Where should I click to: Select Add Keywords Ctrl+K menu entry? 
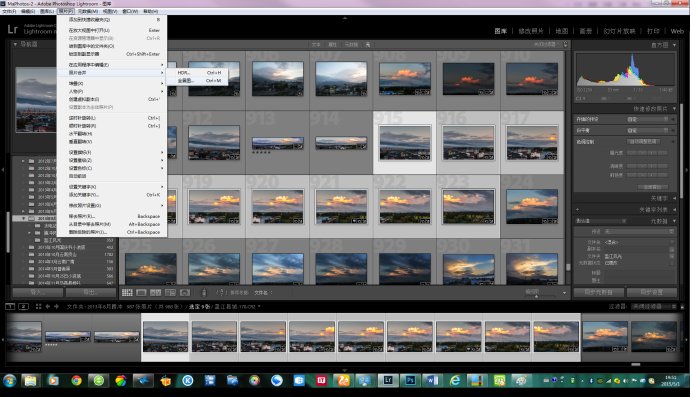[x=112, y=195]
